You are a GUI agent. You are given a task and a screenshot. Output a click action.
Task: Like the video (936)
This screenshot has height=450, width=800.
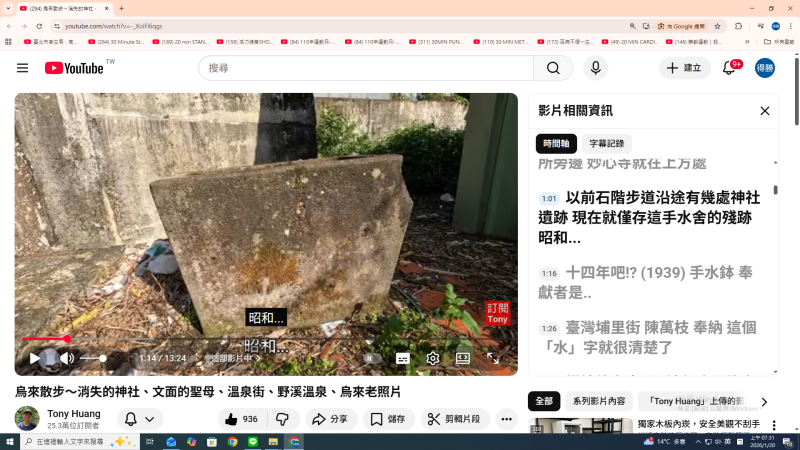pos(241,419)
